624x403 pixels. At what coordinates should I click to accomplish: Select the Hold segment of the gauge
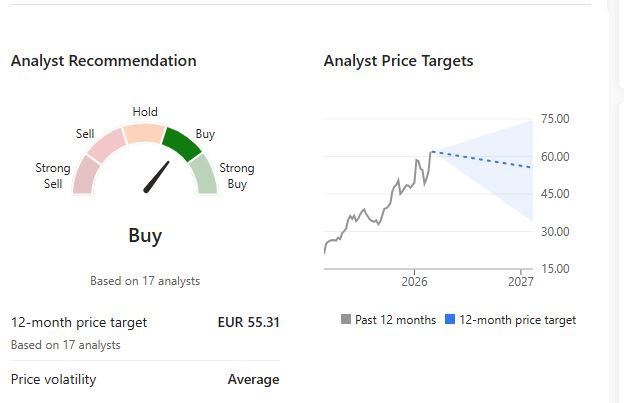(x=144, y=134)
